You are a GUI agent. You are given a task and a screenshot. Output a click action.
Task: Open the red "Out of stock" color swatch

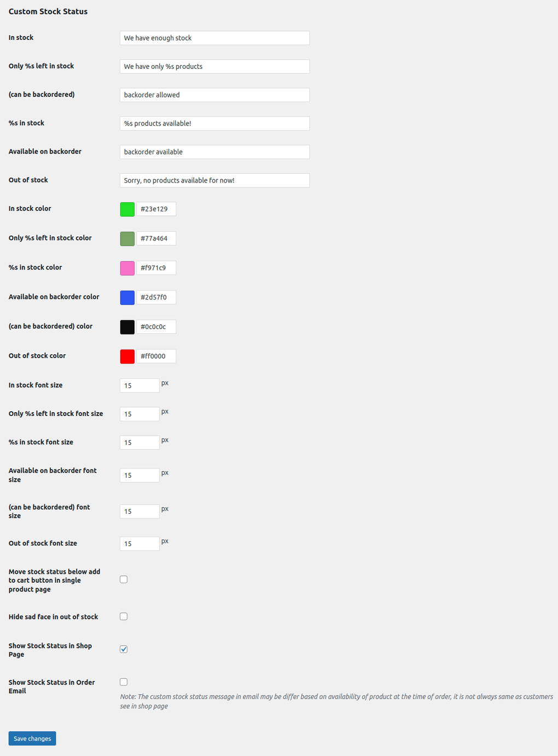pos(127,356)
